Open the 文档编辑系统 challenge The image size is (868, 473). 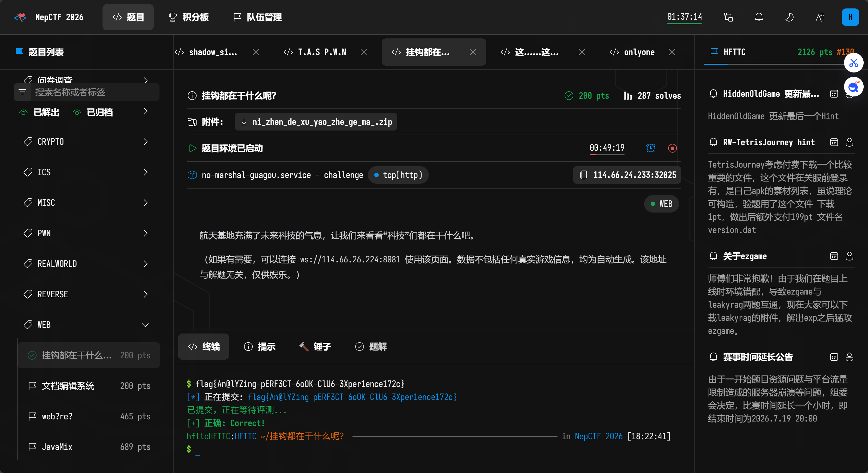tap(89, 386)
